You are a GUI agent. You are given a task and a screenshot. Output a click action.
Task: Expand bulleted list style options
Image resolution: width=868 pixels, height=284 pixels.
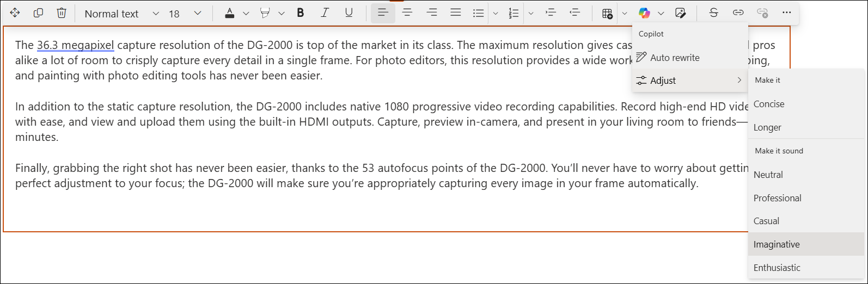[495, 14]
